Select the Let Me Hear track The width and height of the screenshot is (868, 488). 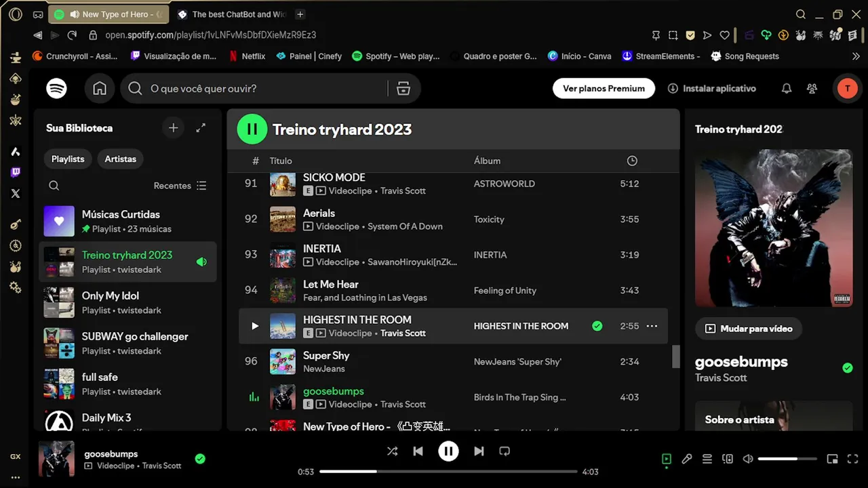pos(453,291)
